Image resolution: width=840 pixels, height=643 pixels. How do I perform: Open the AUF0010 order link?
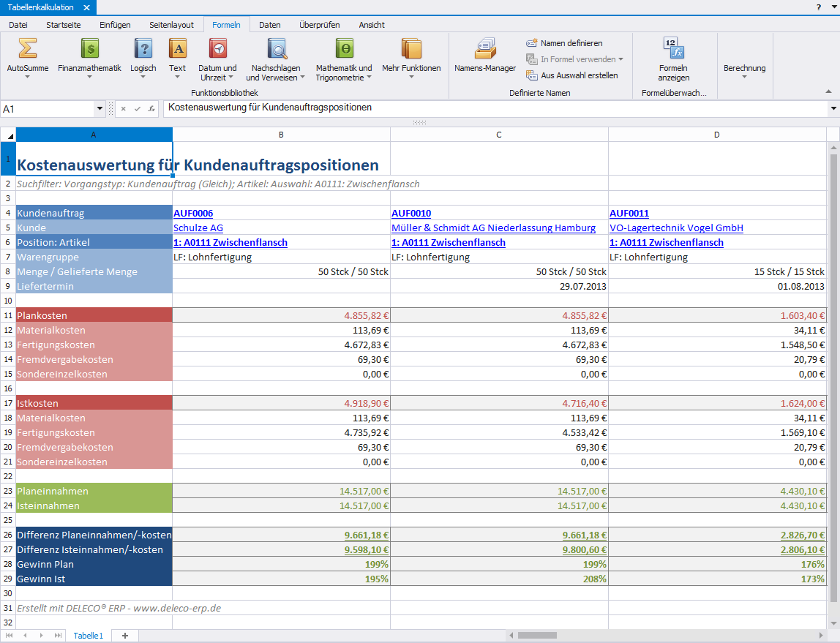(410, 214)
